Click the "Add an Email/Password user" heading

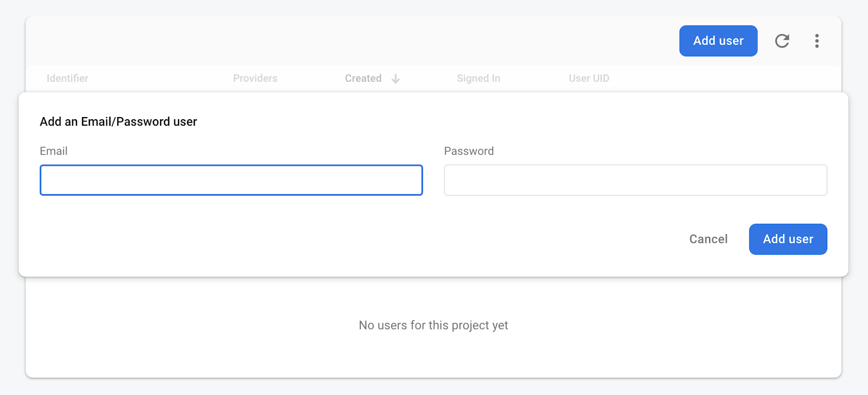(118, 122)
